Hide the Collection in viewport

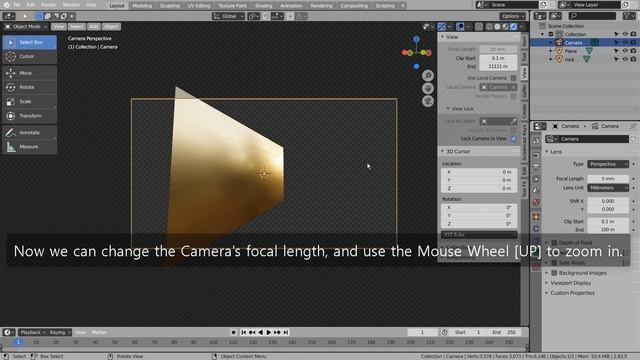625,34
